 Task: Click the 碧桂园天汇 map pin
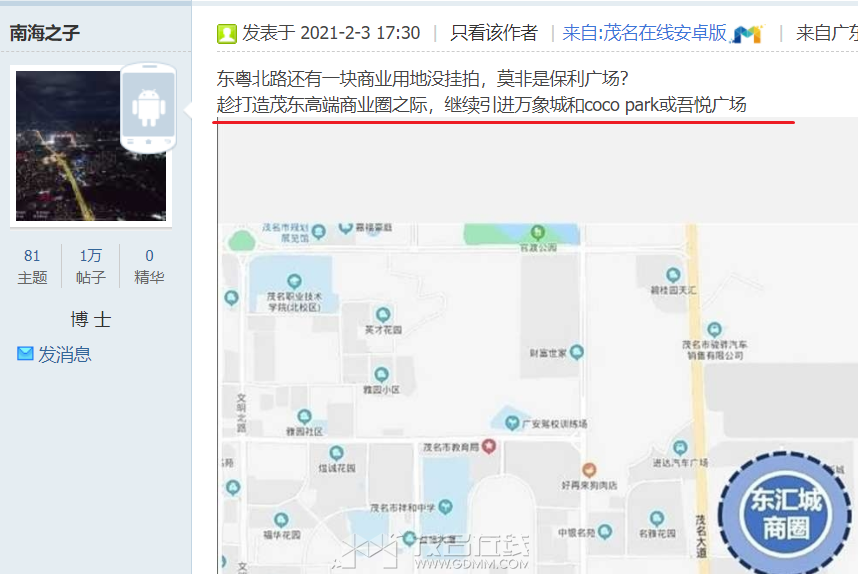pyautogui.click(x=673, y=275)
